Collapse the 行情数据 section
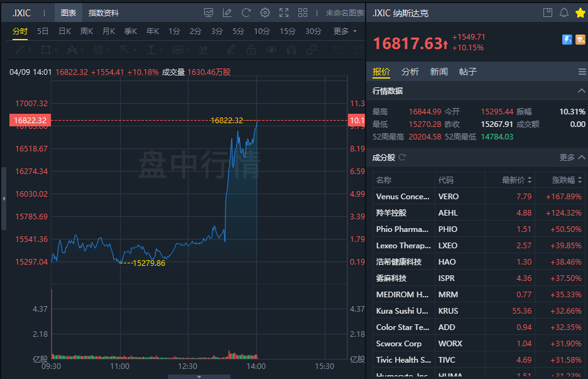The image size is (588, 379). coord(581,91)
